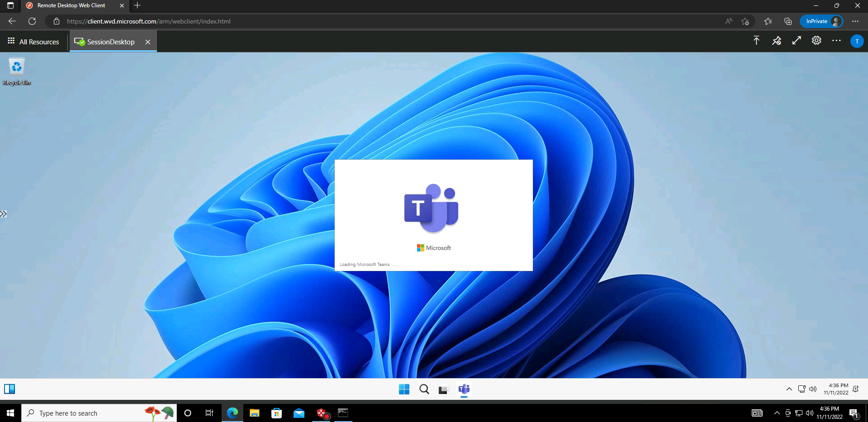Go back in the Edge browser
Screen dimensions: 868x422
pyautogui.click(x=12, y=21)
